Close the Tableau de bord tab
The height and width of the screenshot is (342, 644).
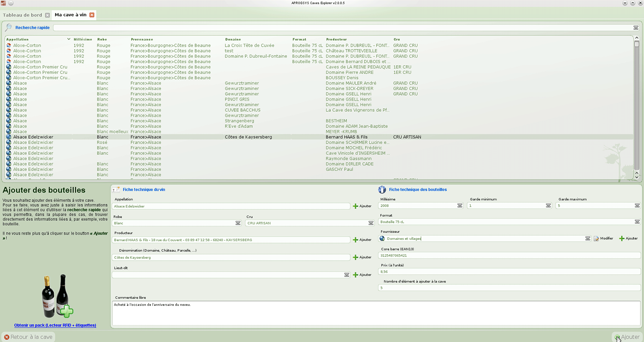(47, 15)
